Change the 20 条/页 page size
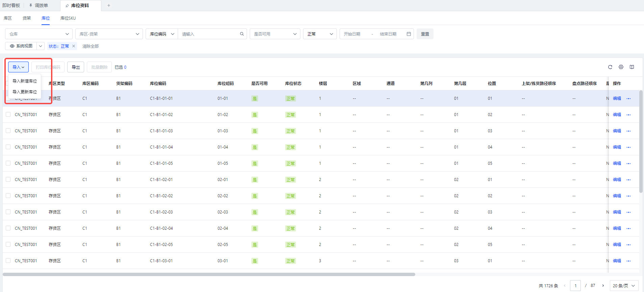This screenshot has width=644, height=292. [x=624, y=286]
